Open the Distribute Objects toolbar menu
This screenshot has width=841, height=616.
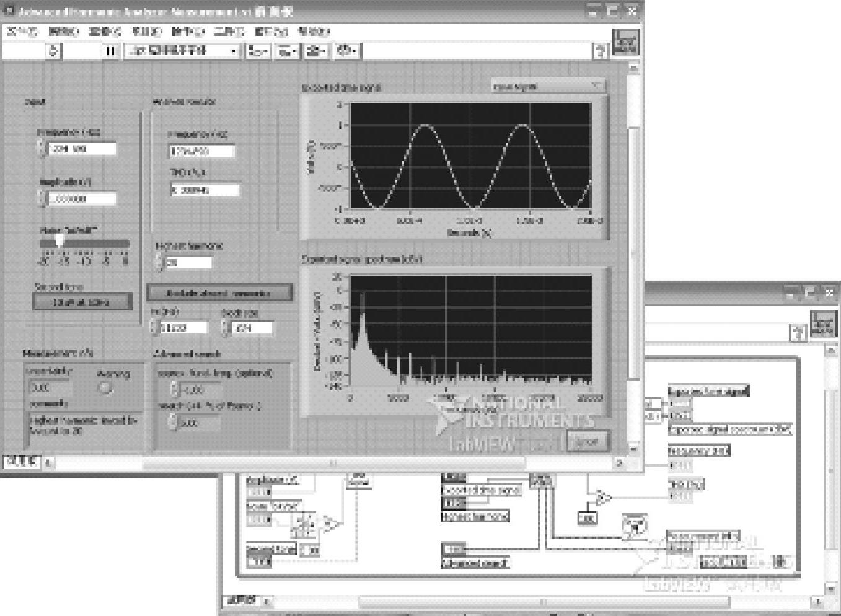click(288, 51)
